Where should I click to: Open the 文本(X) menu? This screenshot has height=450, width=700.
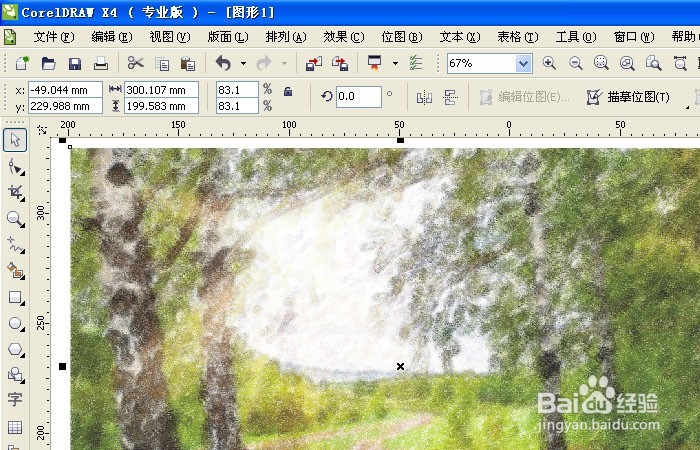[x=460, y=37]
